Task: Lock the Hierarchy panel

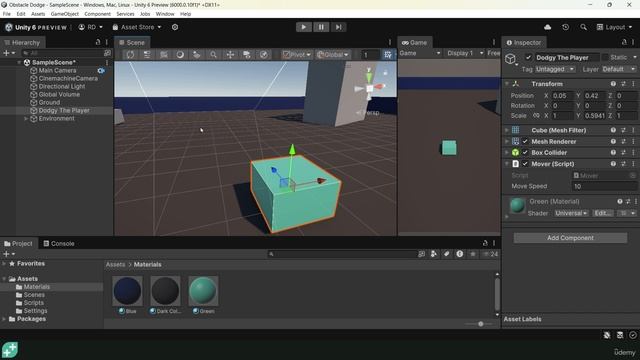Action: pos(98,42)
